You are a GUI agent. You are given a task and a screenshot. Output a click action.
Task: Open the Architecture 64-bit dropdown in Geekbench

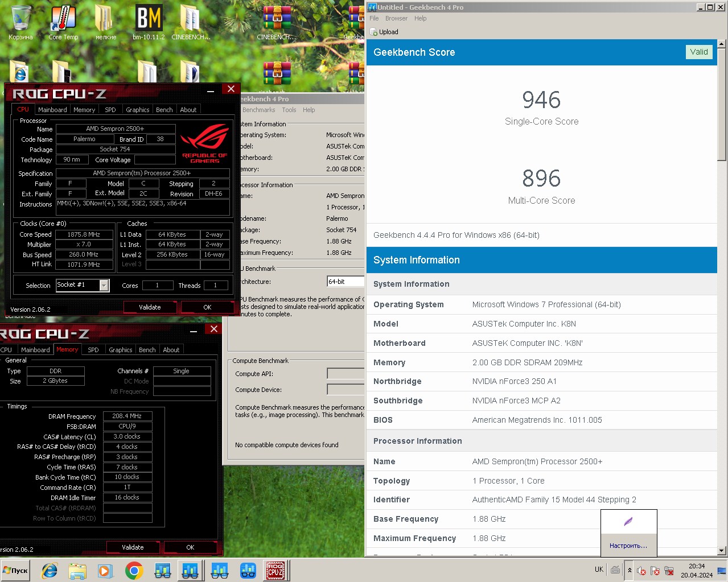point(346,282)
